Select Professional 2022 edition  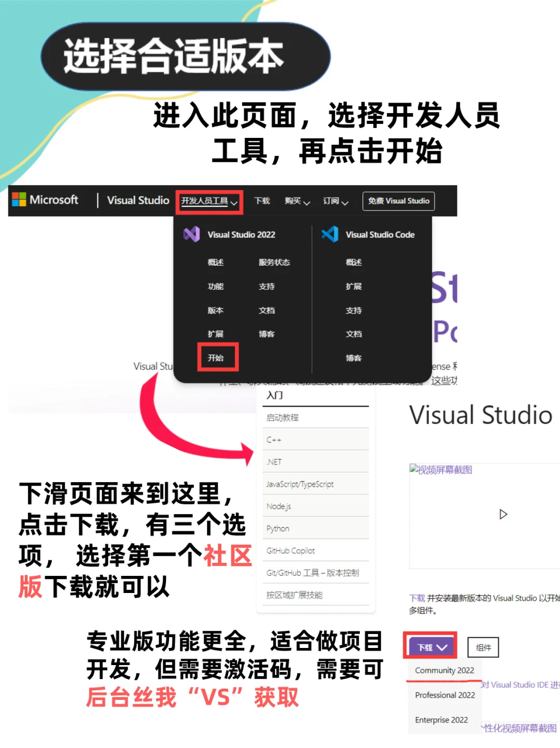(x=444, y=695)
